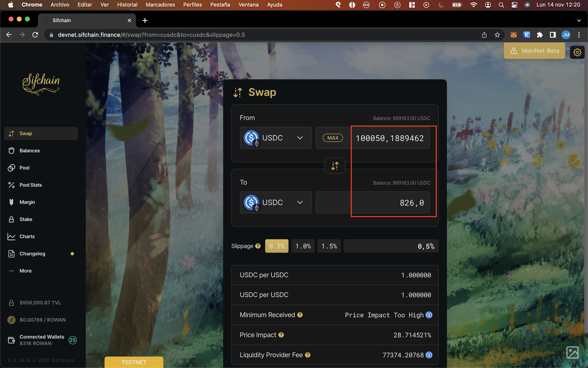
Task: Share the page via share icon
Action: tap(484, 35)
